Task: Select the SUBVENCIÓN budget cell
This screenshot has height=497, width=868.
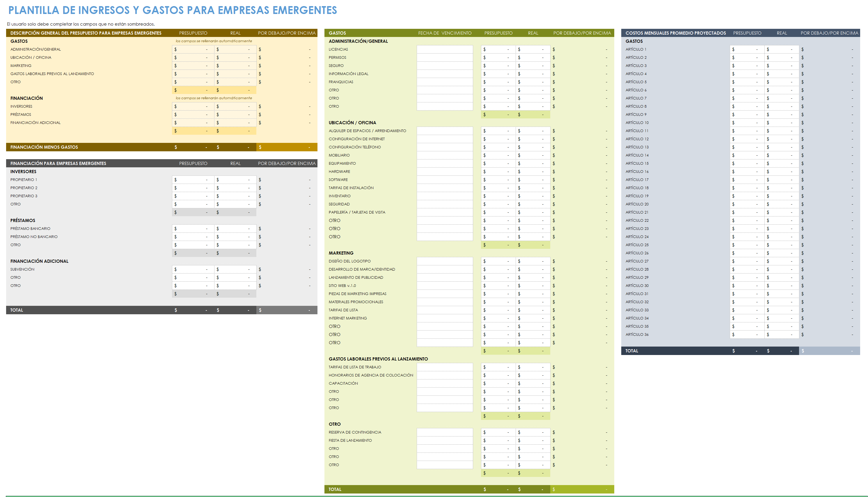Action: (x=193, y=269)
